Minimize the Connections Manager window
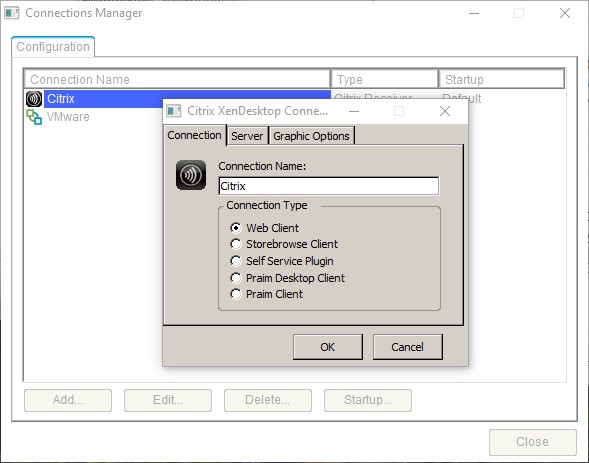589x463 pixels. 474,14
